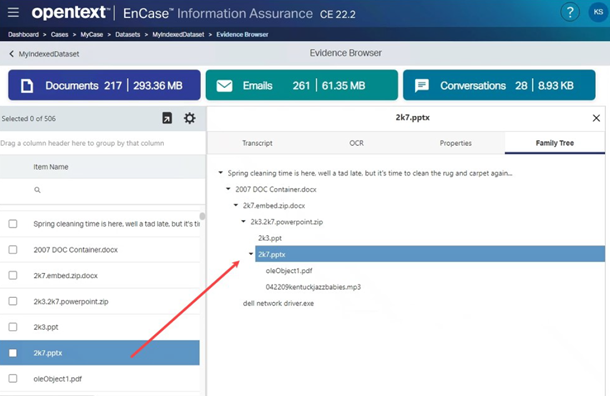
Task: Open the help question mark icon
Action: (x=570, y=12)
